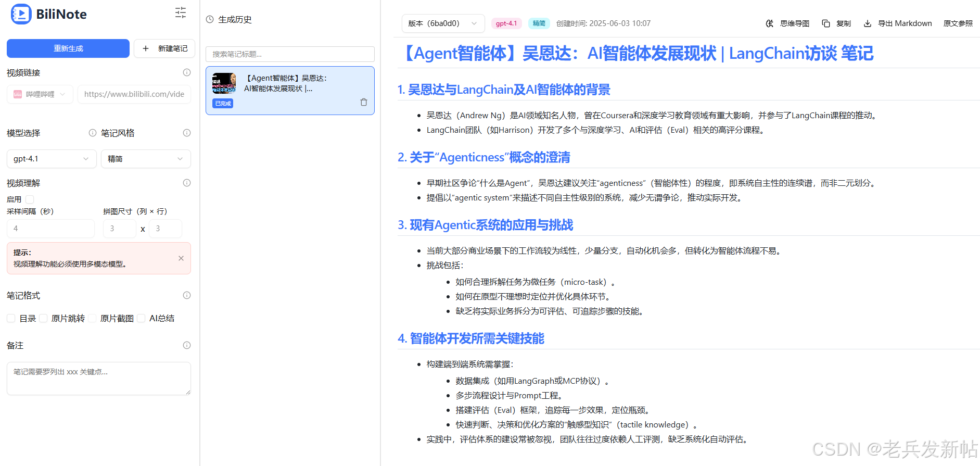The height and width of the screenshot is (466, 980).
Task: Click the video URL input field
Action: (134, 94)
